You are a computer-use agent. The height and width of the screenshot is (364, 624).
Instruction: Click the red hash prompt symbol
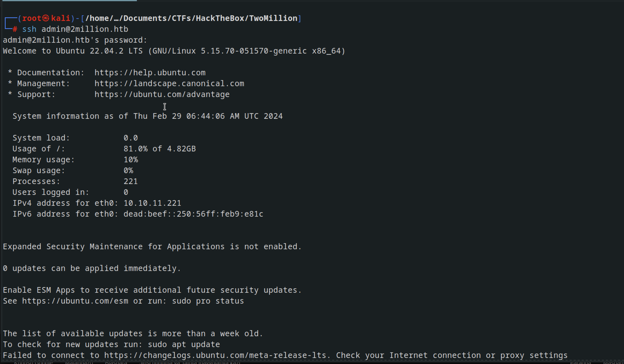pos(15,29)
